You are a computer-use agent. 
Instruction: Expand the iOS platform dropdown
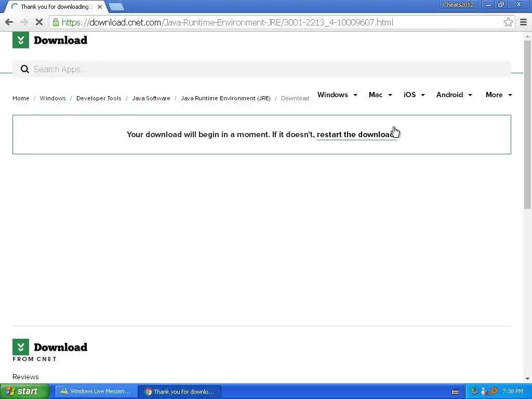pyautogui.click(x=414, y=95)
